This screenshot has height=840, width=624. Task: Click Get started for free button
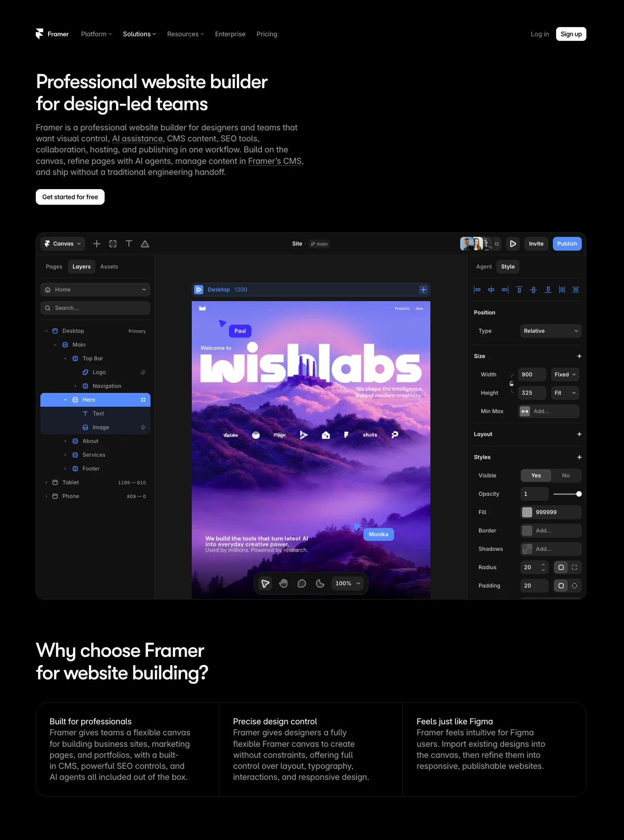[70, 197]
